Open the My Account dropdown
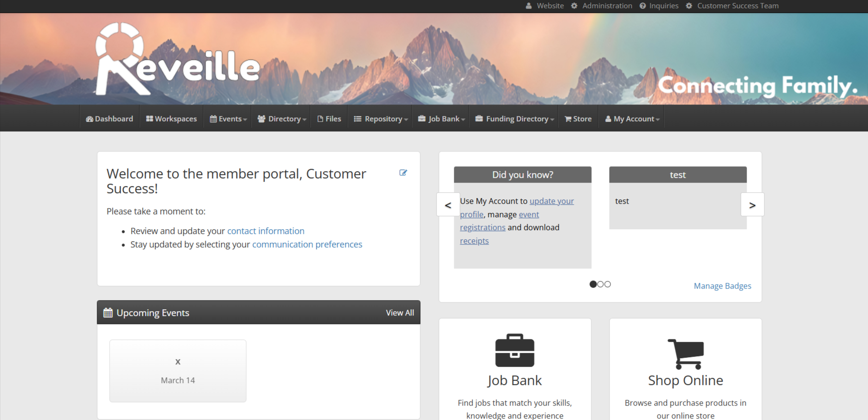Screen dimensions: 868x420 click(632, 119)
